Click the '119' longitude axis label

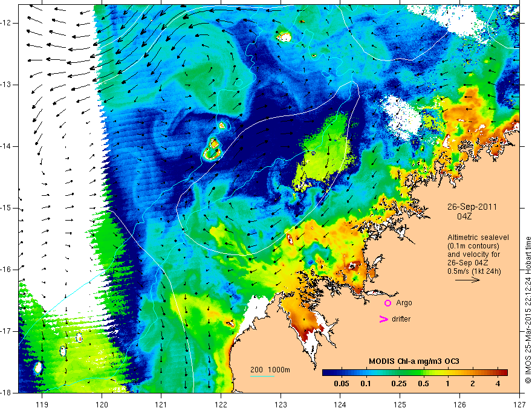pyautogui.click(x=42, y=404)
